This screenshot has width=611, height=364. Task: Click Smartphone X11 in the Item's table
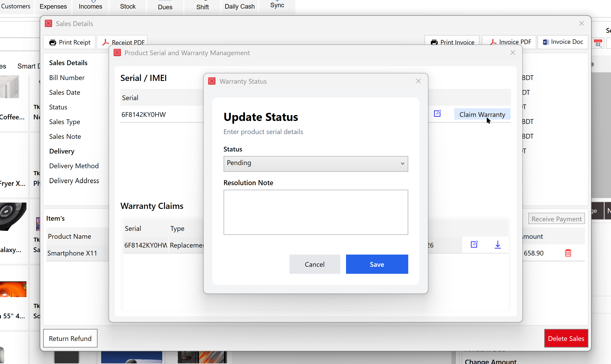(x=72, y=253)
